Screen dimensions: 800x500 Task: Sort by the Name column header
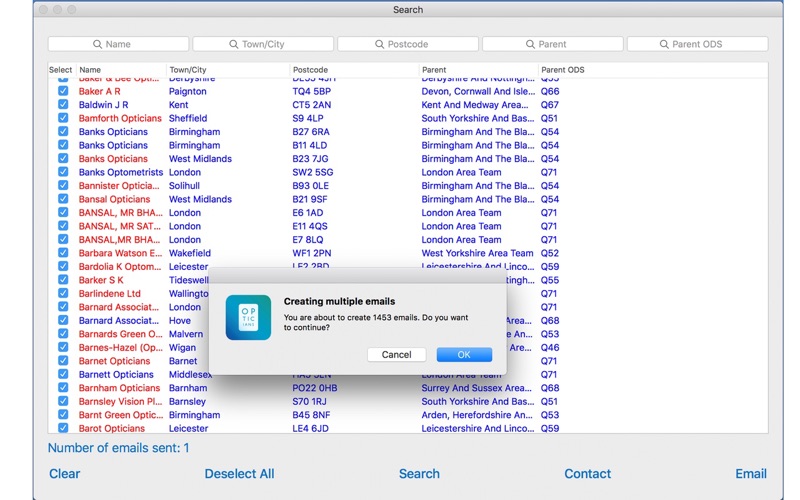coord(90,70)
